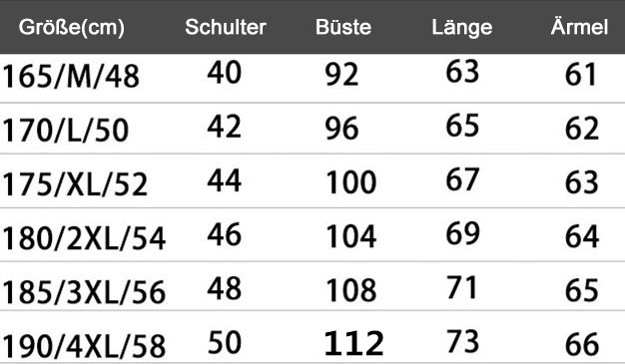Click bust value 96 for size L
This screenshot has width=625, height=364.
342,129
